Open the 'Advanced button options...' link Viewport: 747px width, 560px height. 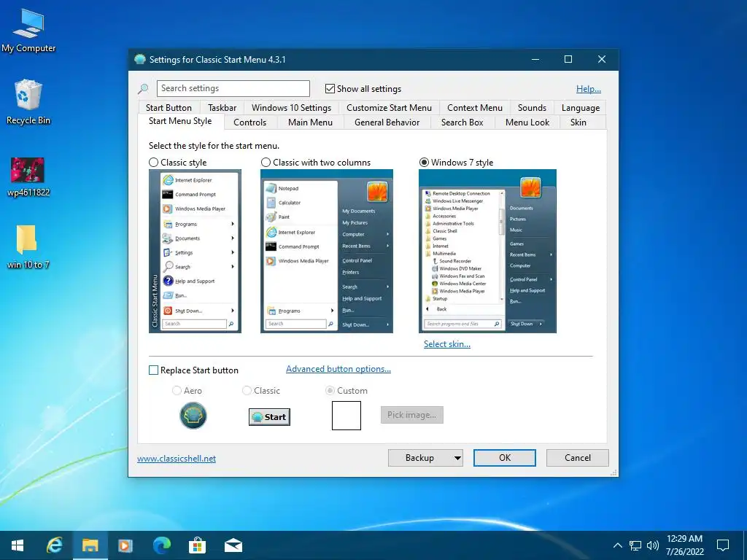[338, 369]
